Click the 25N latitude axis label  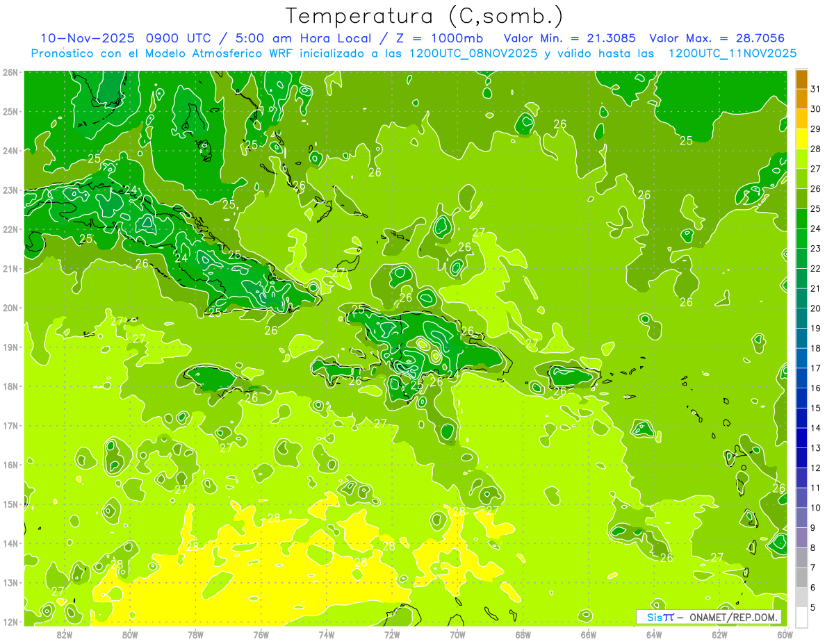pos(10,111)
